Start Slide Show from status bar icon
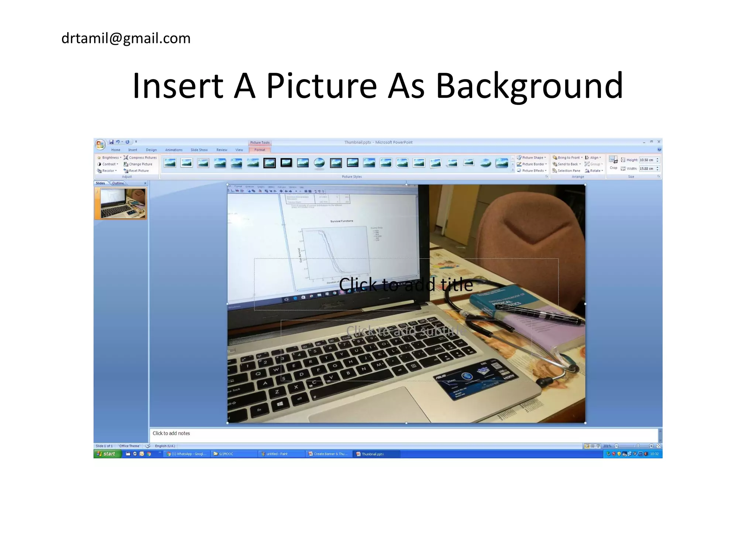Image resolution: width=756 pixels, height=535 pixels. click(x=598, y=446)
